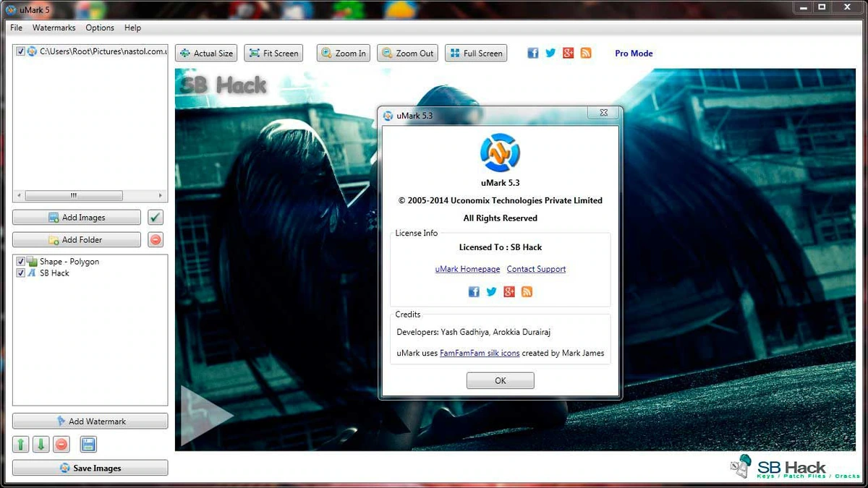868x488 pixels.
Task: Click RSS icon in About dialog
Action: point(527,291)
